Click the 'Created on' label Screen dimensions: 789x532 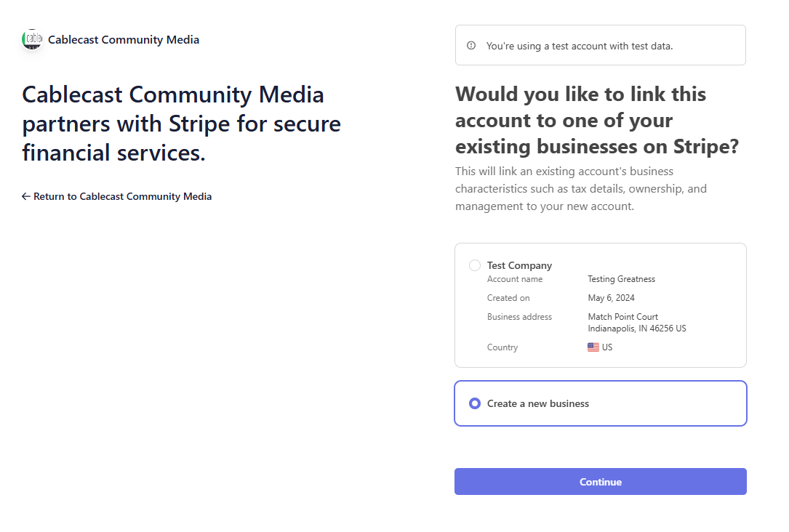pyautogui.click(x=508, y=298)
